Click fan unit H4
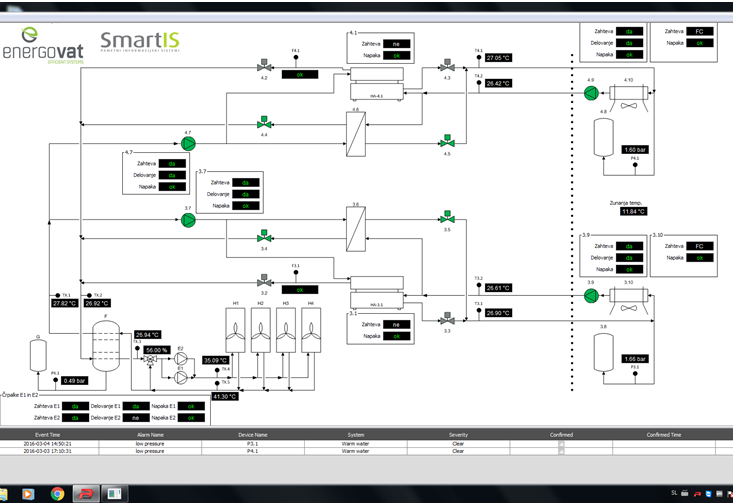This screenshot has width=735, height=503. click(311, 330)
